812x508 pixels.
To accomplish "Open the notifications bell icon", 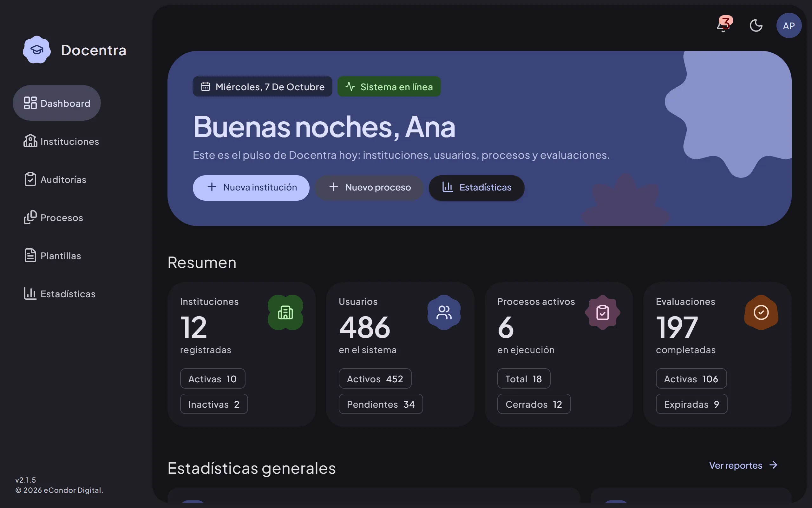I will pyautogui.click(x=723, y=25).
